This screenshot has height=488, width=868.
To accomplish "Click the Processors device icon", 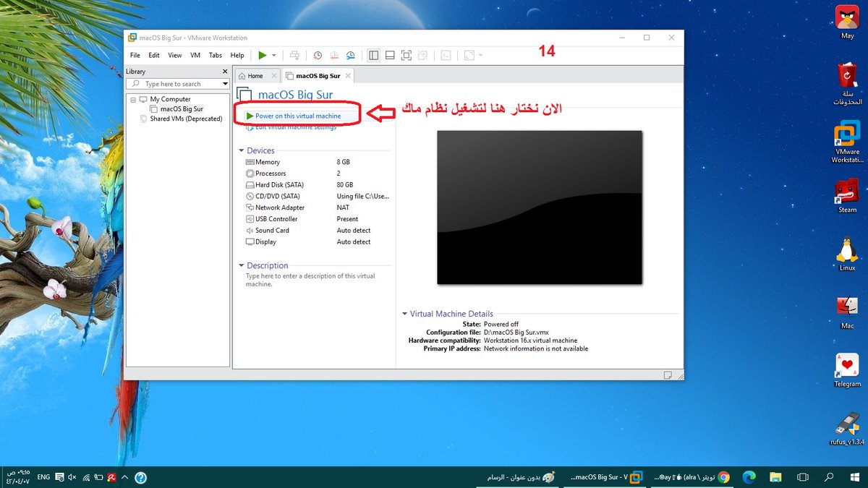I will pyautogui.click(x=250, y=174).
